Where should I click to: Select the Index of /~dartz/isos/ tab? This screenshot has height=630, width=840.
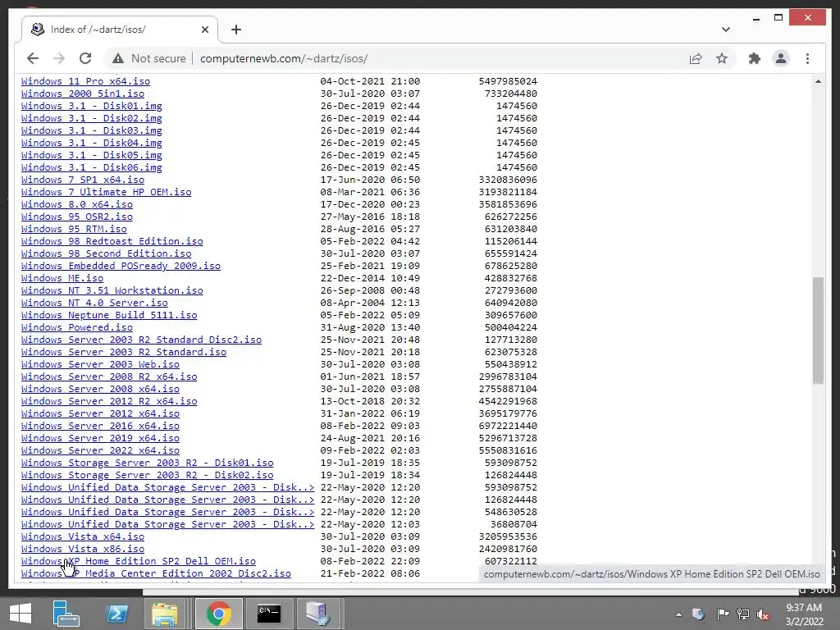pyautogui.click(x=119, y=30)
